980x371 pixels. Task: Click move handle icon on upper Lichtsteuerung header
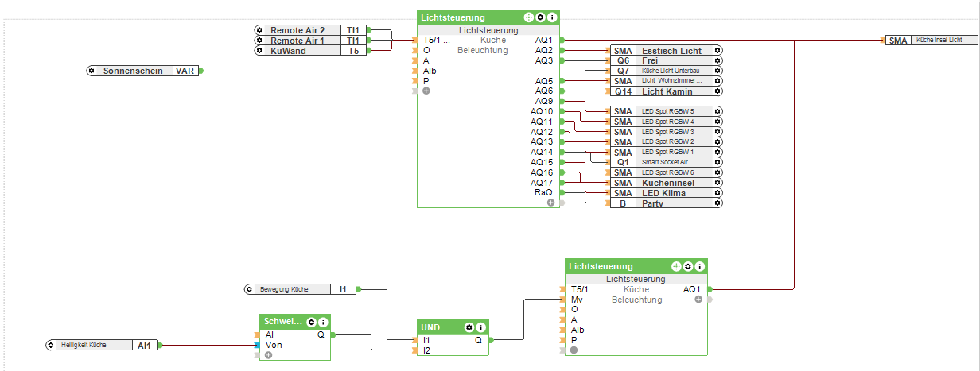click(528, 17)
